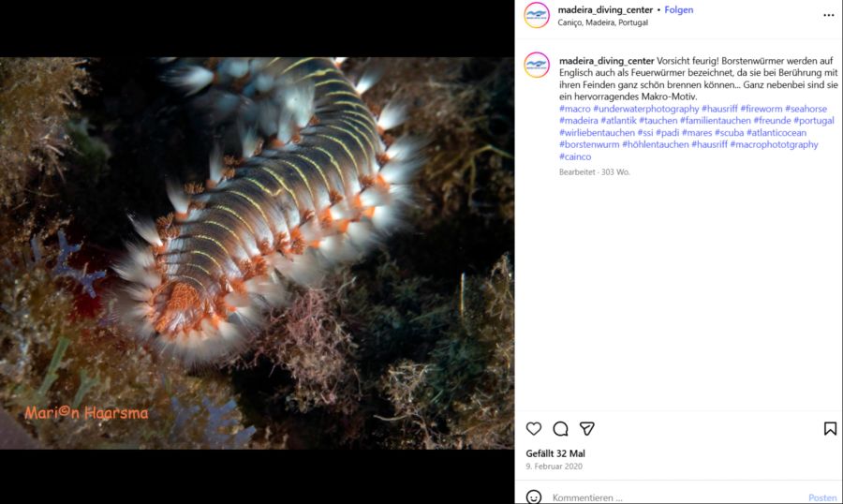Image resolution: width=843 pixels, height=504 pixels.
Task: Open madeira_diving_center profile from header username
Action: click(x=605, y=10)
